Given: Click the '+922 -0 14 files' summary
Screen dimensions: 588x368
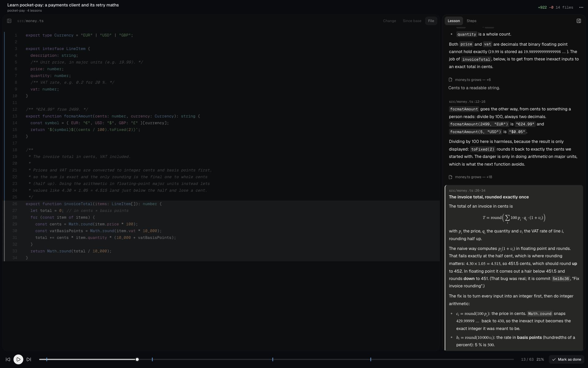Looking at the screenshot, I should click(x=555, y=7).
